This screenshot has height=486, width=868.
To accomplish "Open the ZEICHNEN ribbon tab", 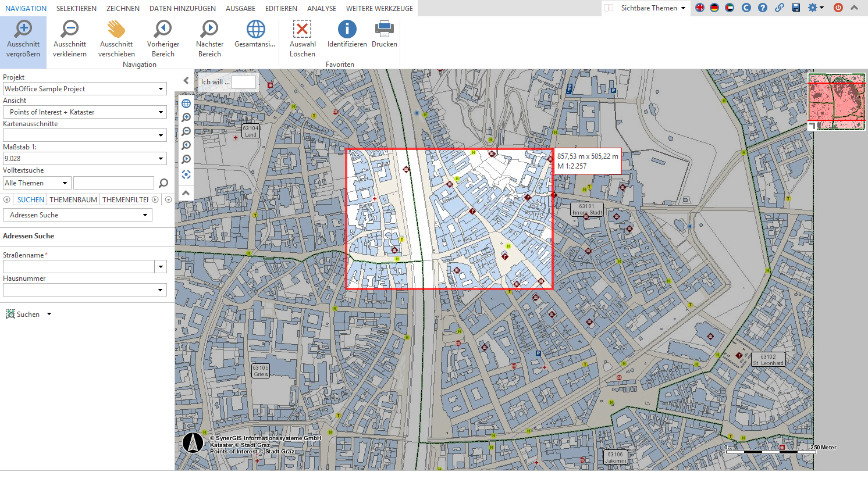I will point(123,9).
